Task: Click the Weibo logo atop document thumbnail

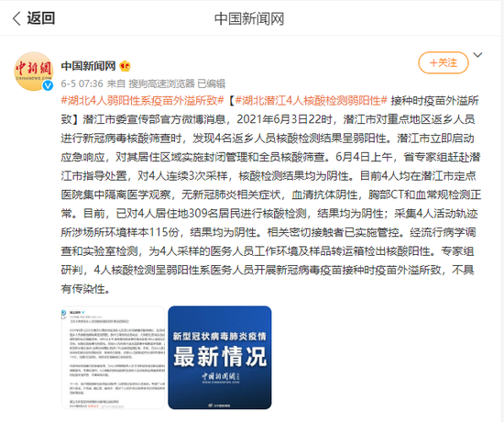Action: (x=63, y=313)
